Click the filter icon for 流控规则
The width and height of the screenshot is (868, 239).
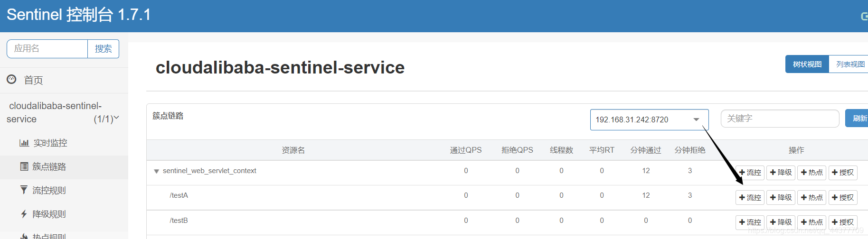pyautogui.click(x=24, y=190)
